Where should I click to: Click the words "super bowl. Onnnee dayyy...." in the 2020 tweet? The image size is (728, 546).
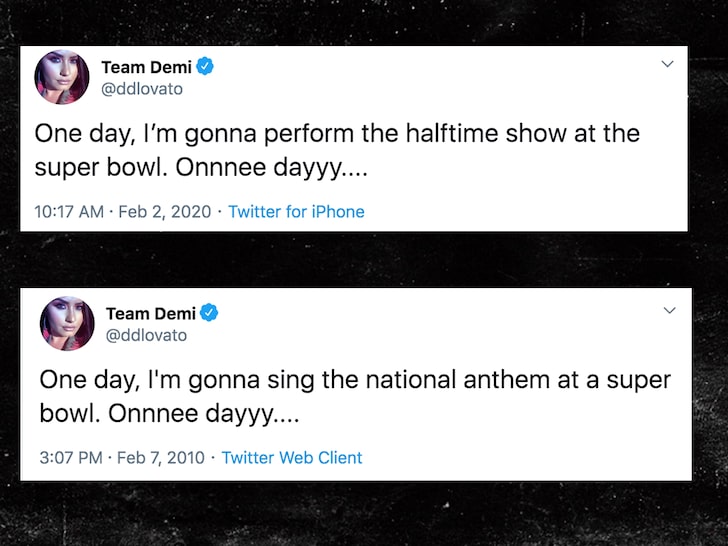[x=201, y=169]
